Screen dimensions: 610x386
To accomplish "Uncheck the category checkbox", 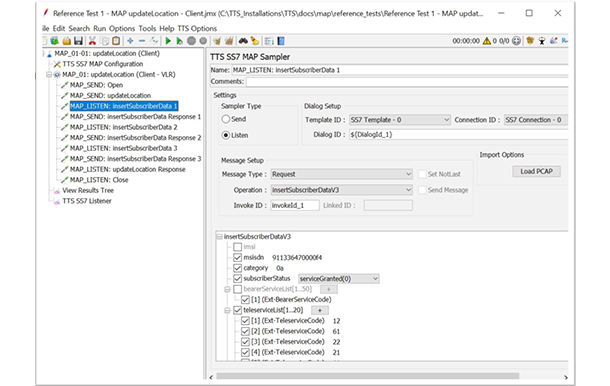I will [x=237, y=268].
